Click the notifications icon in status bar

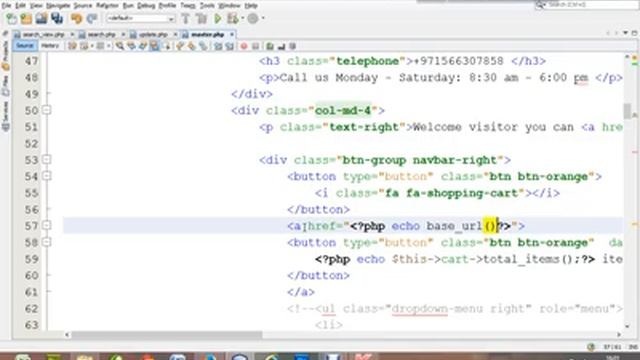pos(591,347)
